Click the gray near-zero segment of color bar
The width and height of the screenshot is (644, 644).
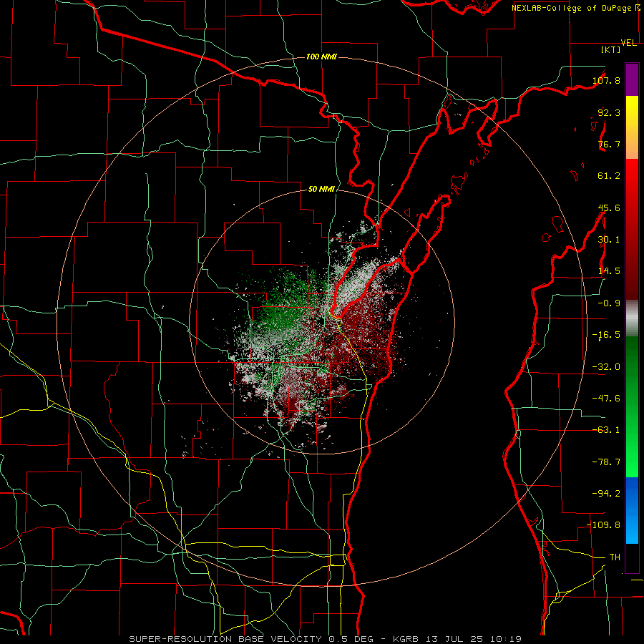click(632, 318)
